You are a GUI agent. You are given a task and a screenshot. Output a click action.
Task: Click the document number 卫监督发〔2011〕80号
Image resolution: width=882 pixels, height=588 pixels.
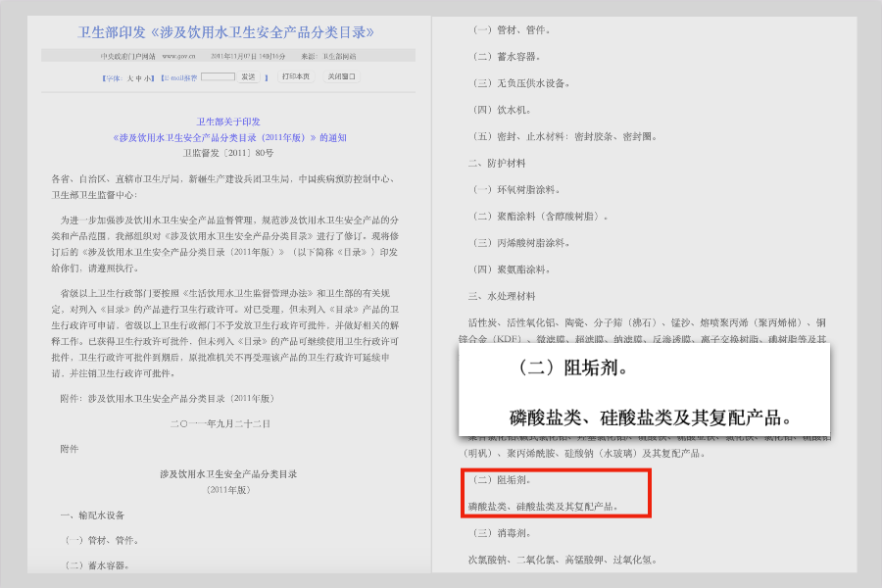click(227, 153)
